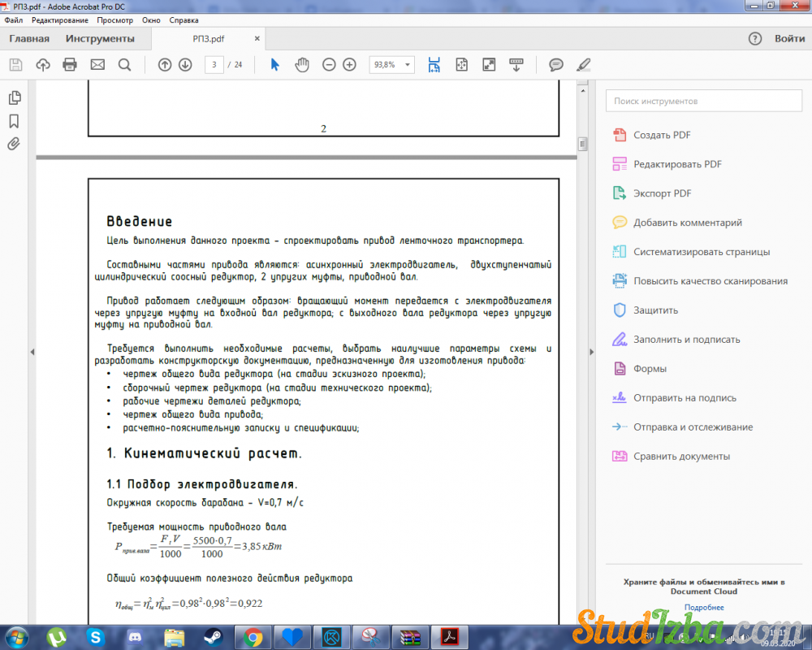Open the Редактирование menu
The width and height of the screenshot is (812, 650).
click(x=59, y=19)
